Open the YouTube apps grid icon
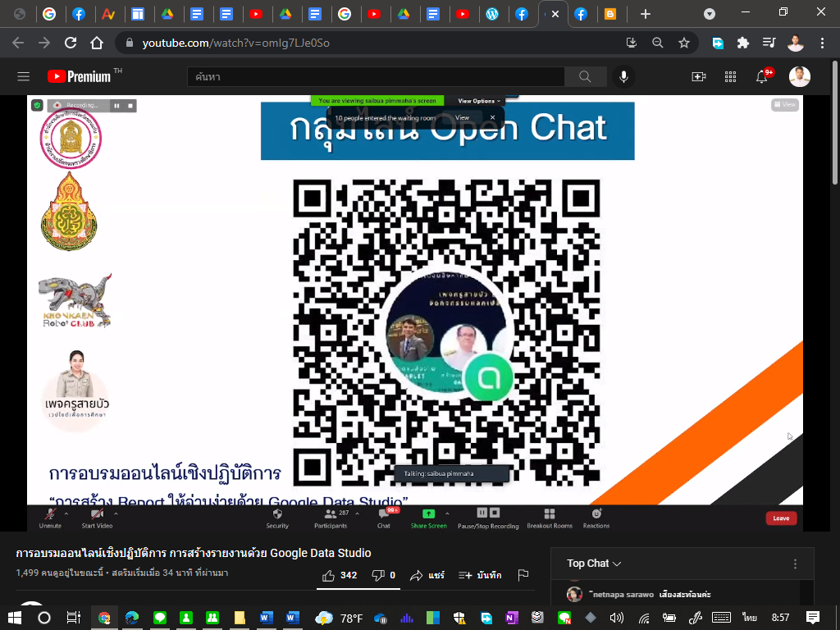This screenshot has height=630, width=840. coord(730,76)
